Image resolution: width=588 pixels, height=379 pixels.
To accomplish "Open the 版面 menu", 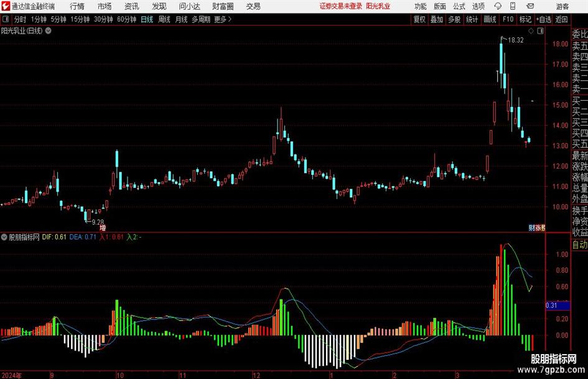I will click(x=439, y=6).
